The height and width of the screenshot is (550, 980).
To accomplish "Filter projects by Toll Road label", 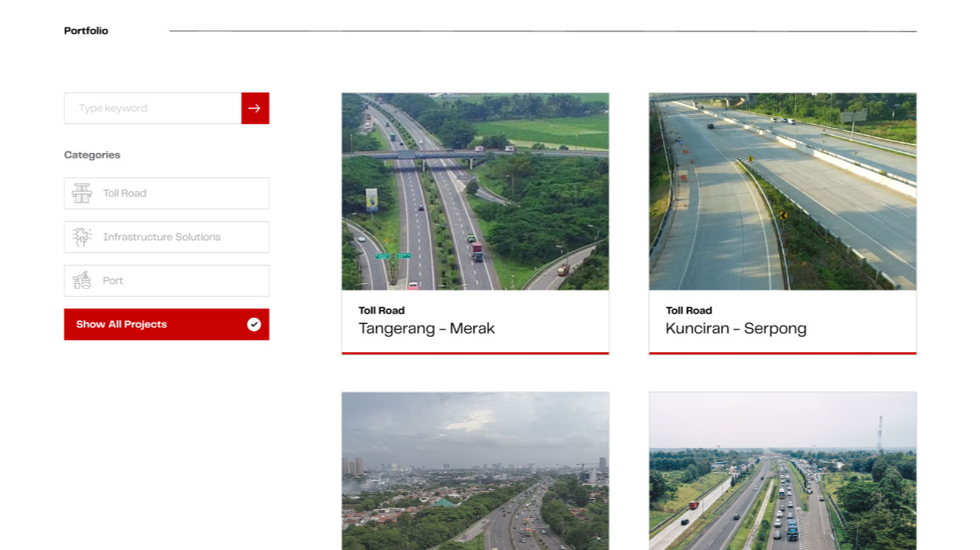I will click(125, 193).
